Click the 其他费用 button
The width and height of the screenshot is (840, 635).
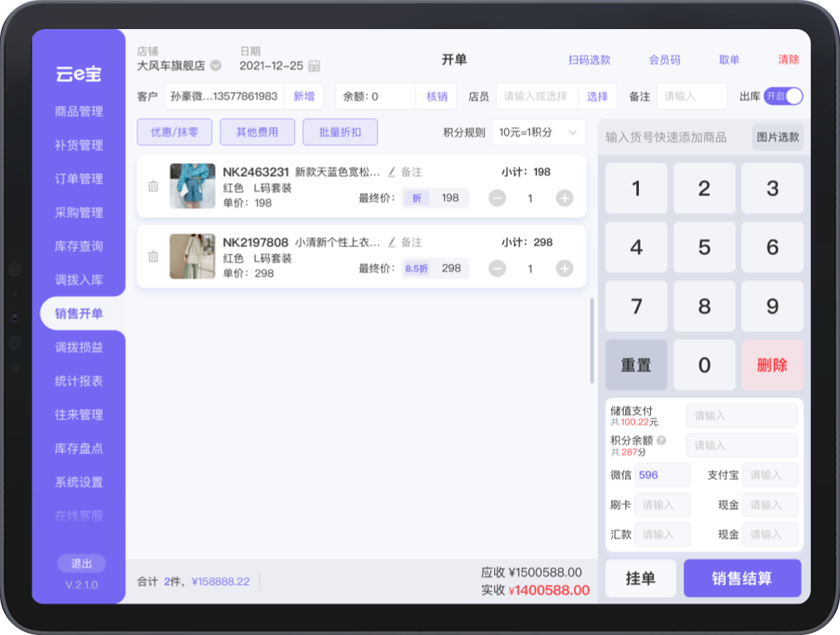coord(257,132)
